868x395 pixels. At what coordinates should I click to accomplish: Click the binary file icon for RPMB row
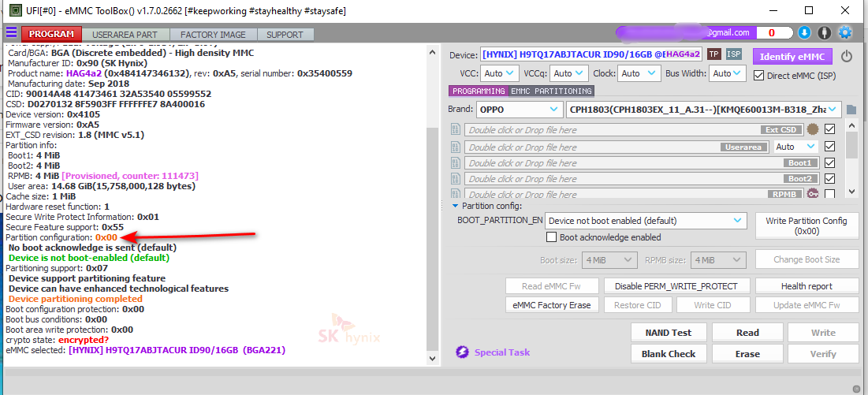456,194
